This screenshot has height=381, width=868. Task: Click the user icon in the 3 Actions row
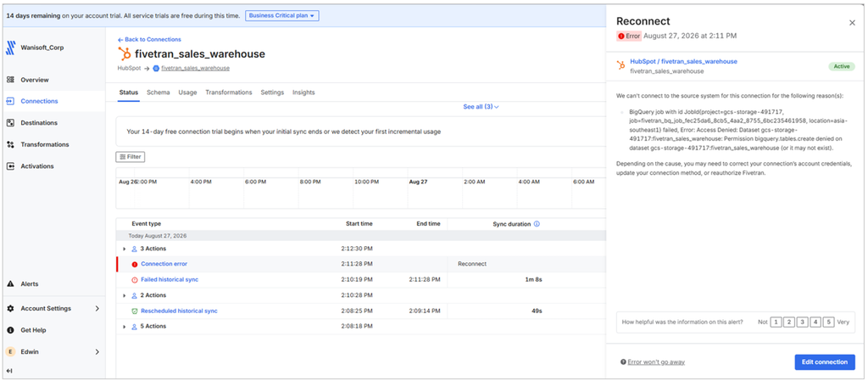[x=134, y=249]
